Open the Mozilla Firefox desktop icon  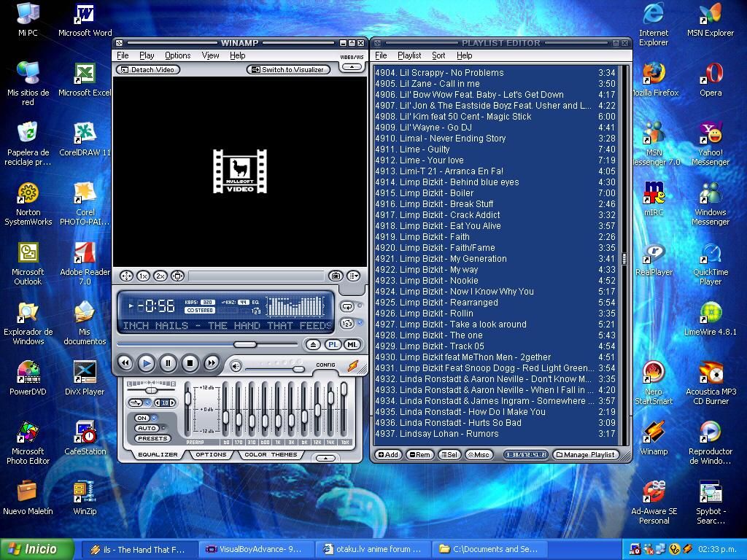click(654, 79)
